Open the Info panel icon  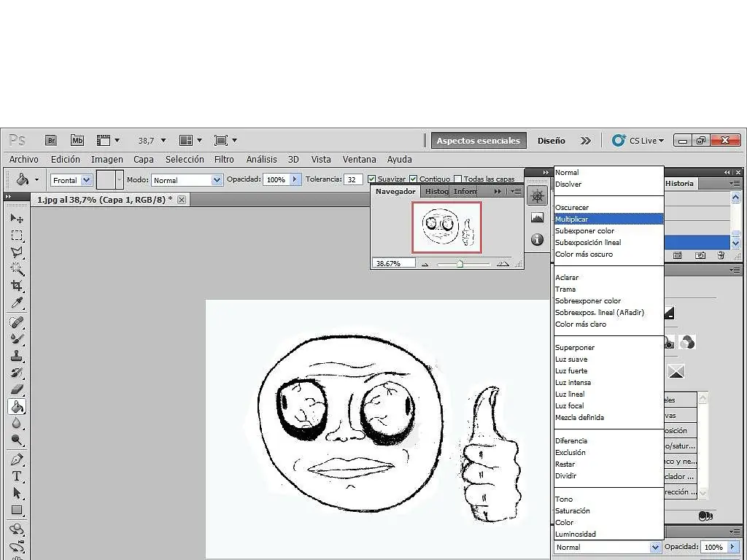pyautogui.click(x=537, y=239)
